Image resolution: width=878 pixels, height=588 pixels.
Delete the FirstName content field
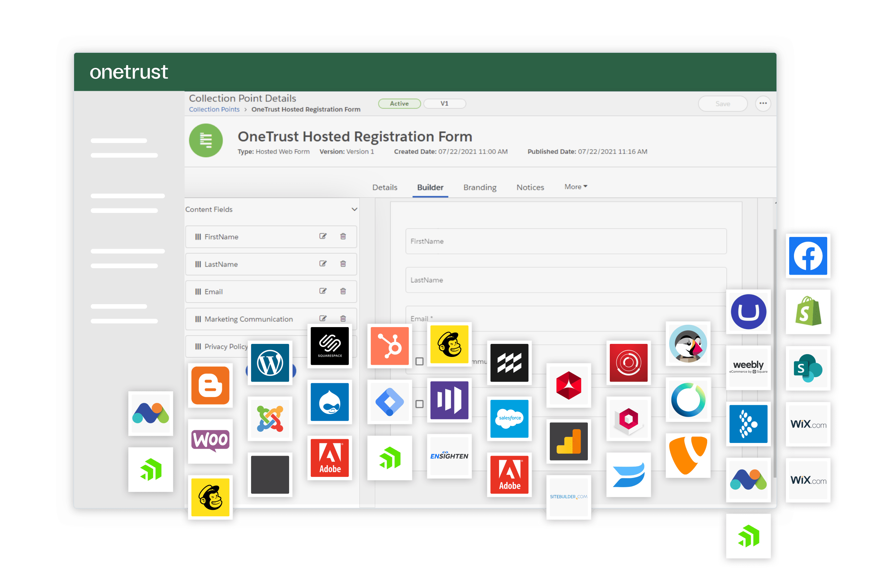click(343, 236)
